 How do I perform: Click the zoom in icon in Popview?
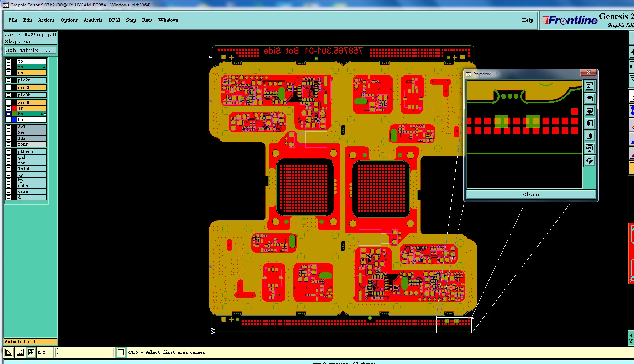coord(590,148)
